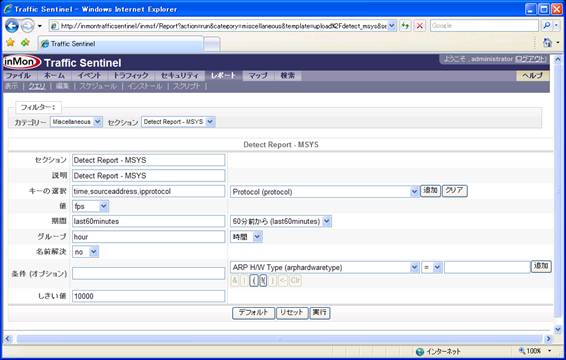Open the レポート menu
Image resolution: width=566 pixels, height=360 pixels.
[223, 75]
